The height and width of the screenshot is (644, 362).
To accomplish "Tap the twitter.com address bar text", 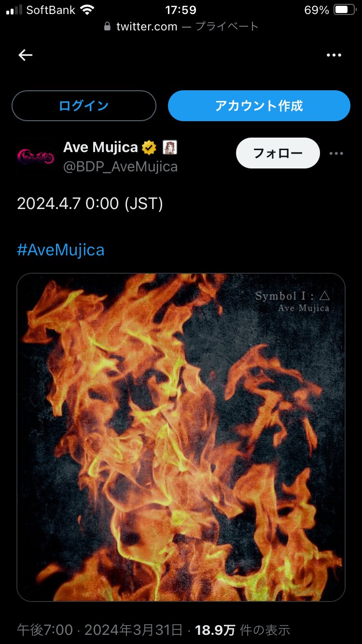I will 147,27.
